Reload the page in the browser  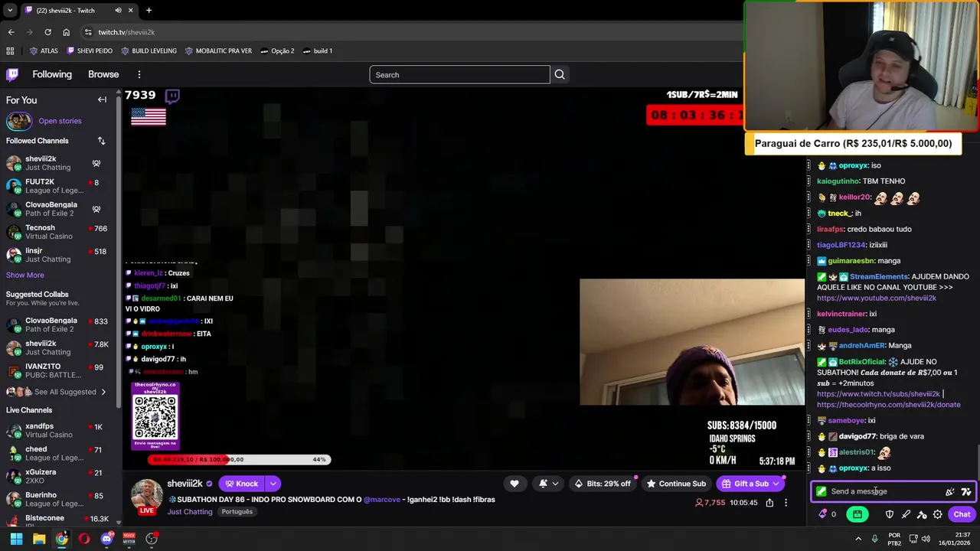(47, 32)
